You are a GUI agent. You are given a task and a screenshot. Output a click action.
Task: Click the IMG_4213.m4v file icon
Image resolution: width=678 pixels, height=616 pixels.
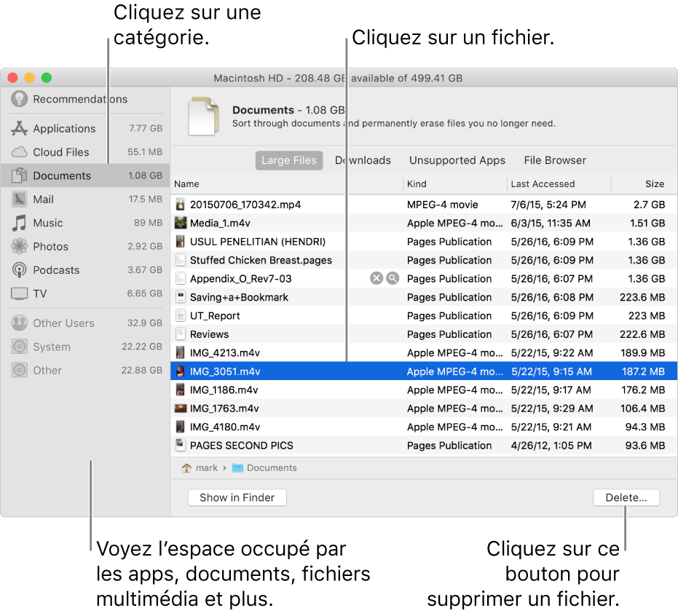(x=181, y=352)
